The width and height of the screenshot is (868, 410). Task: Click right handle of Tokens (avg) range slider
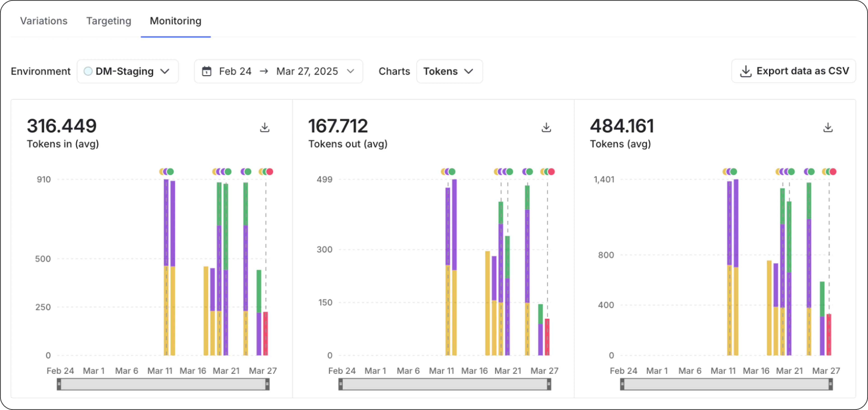[x=831, y=384]
